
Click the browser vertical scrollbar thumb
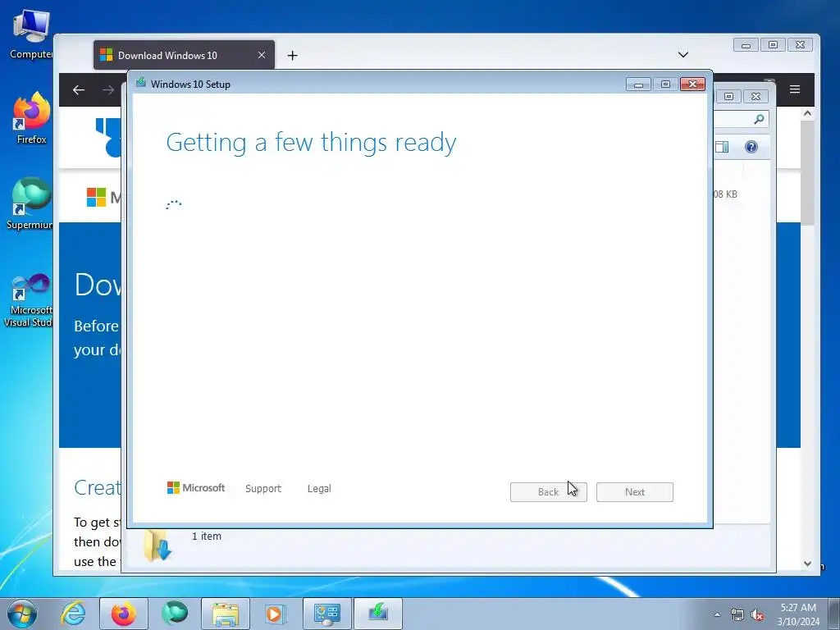coord(807,172)
